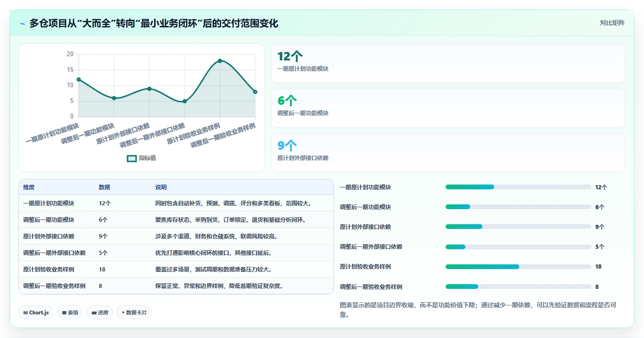Viewport: 644px width, 338px height.
Task: Click y-axis value 20 on chart
Action: pos(70,54)
